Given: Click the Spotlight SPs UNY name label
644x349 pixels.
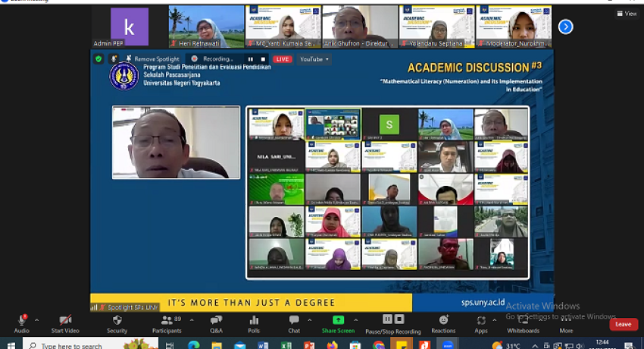Looking at the screenshot, I should coord(133,307).
